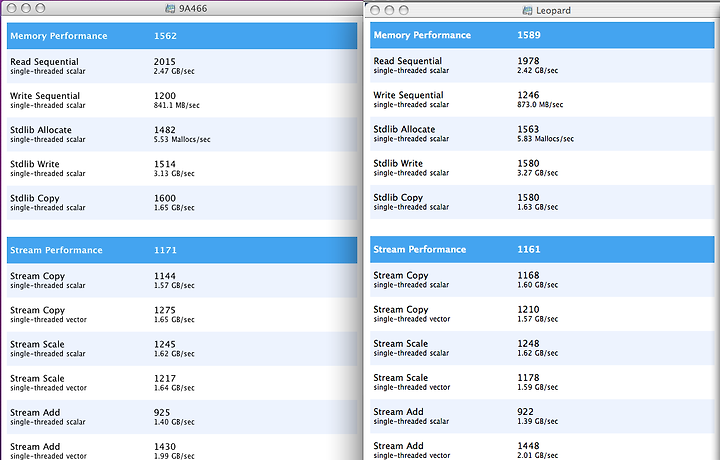This screenshot has width=720, height=460.
Task: Click the 1144 Stream Copy scalar score
Action: [x=165, y=276]
